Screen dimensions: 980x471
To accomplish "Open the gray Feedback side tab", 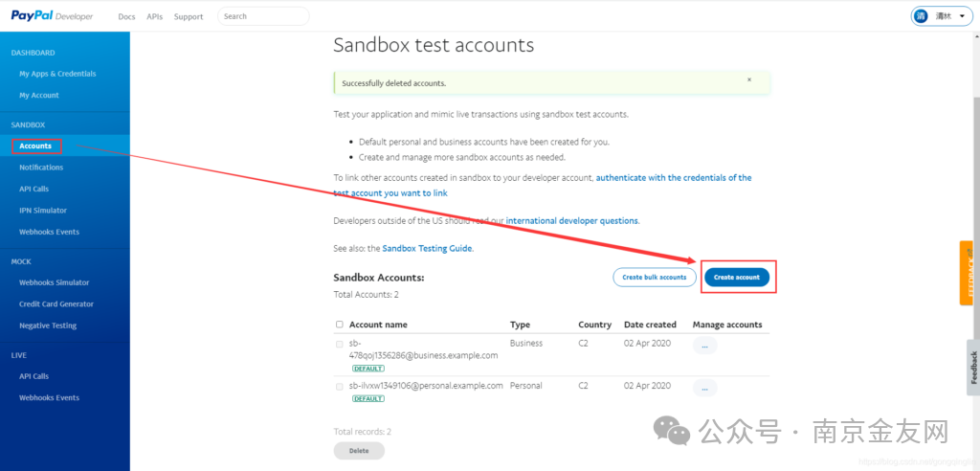I will click(x=972, y=367).
